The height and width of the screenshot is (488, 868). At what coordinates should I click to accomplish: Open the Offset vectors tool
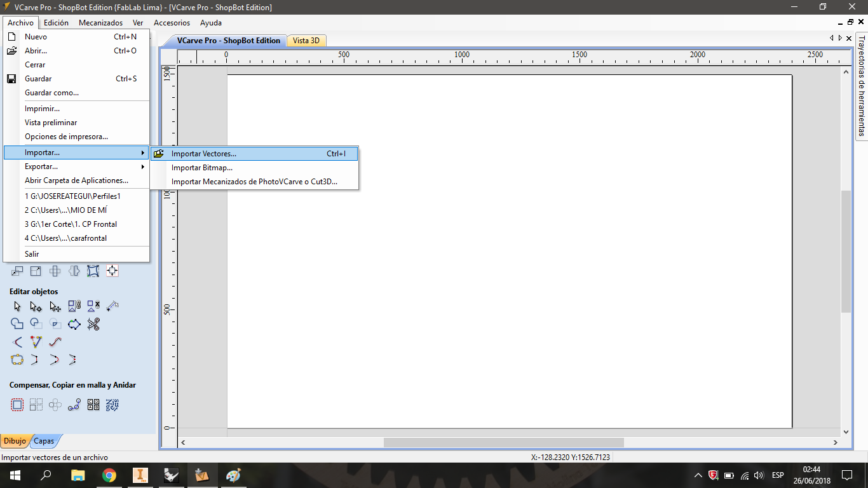click(17, 405)
